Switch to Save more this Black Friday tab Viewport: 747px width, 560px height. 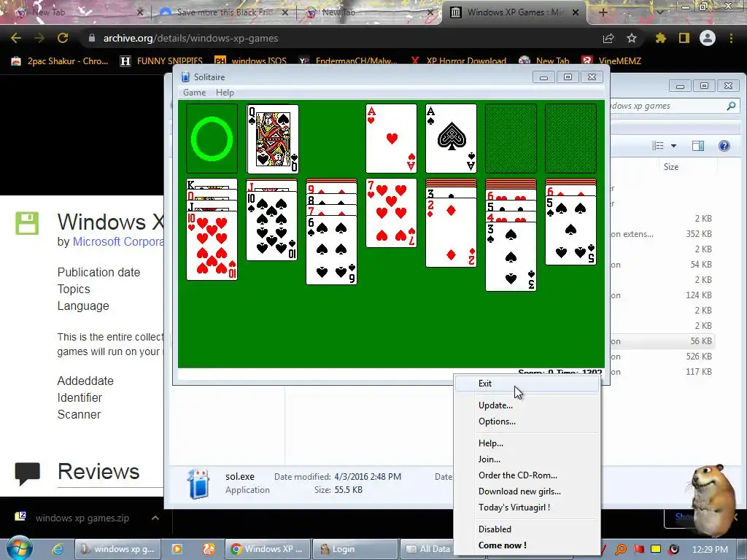pyautogui.click(x=224, y=12)
